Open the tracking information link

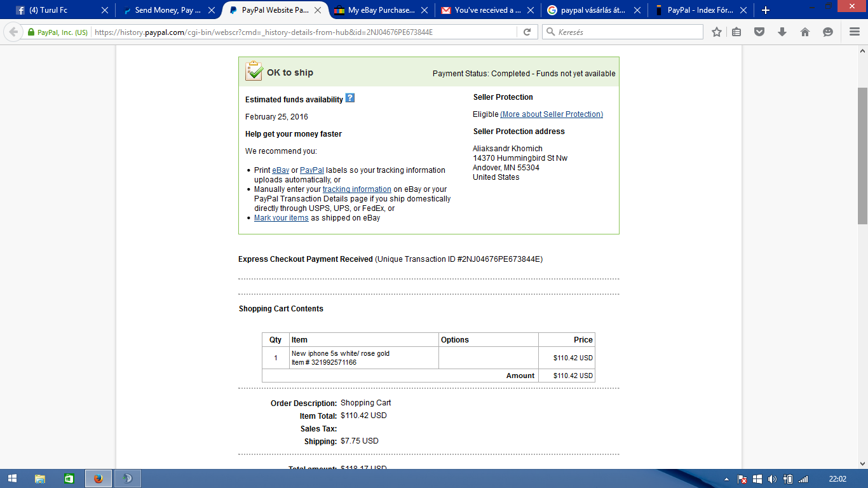[x=357, y=189]
